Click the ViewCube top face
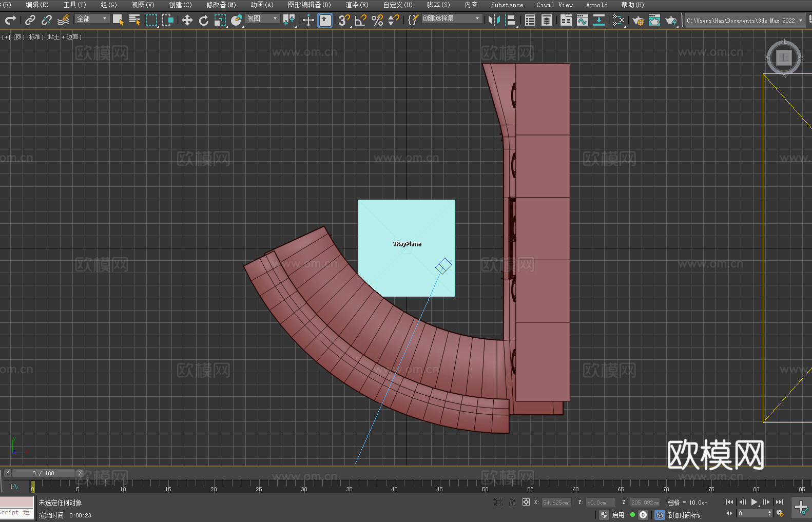The height and width of the screenshot is (522, 812). click(x=784, y=57)
